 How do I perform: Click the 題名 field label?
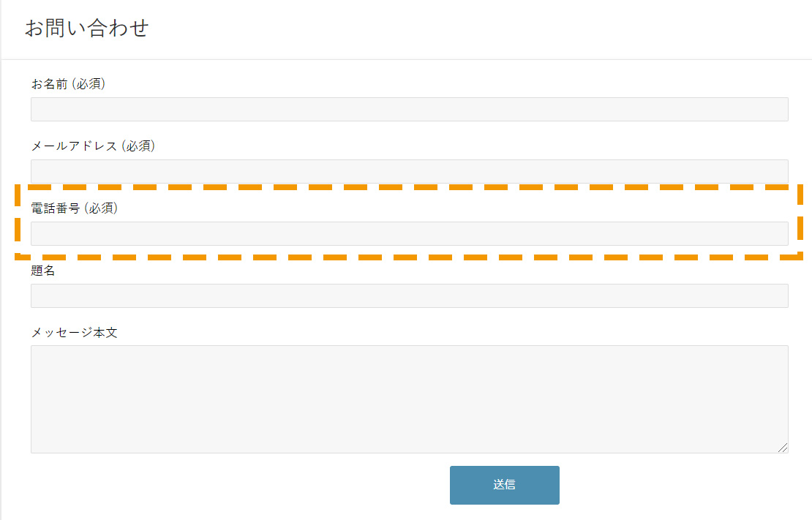43,271
